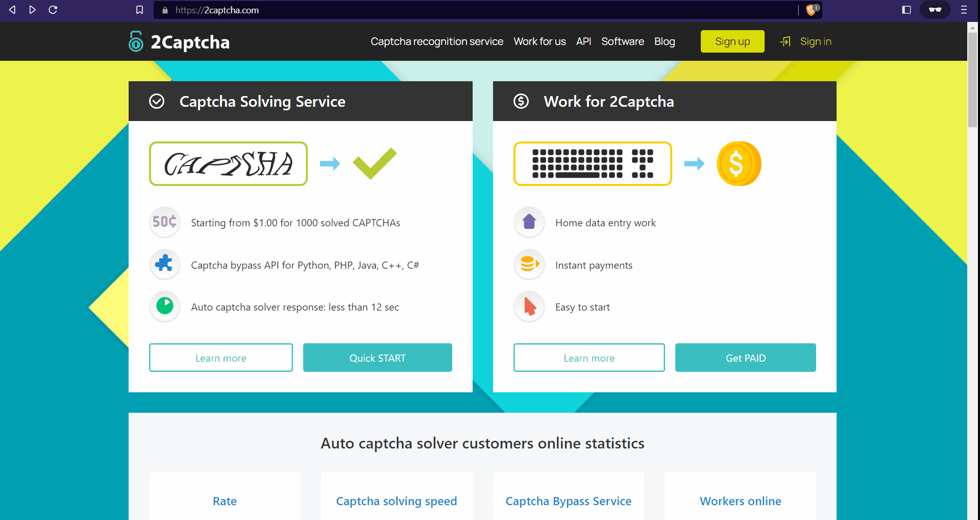Click the green clock response time icon
Screen dimensions: 980x520
[x=165, y=306]
